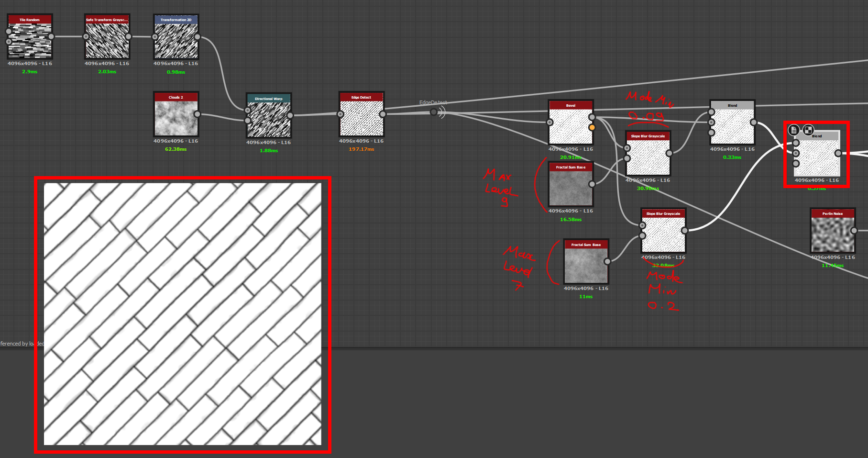Click the output pin of Fractal Sum Base timed 16.58ms

click(592, 184)
